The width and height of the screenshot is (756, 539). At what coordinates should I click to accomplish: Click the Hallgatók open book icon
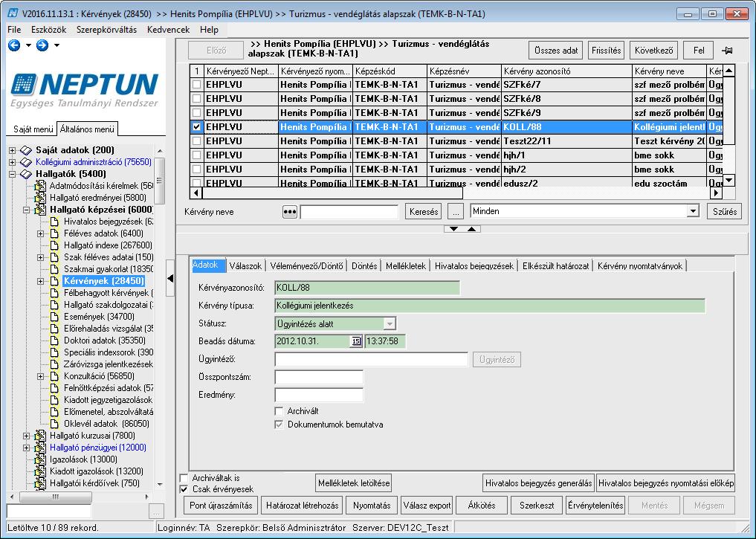pos(26,174)
